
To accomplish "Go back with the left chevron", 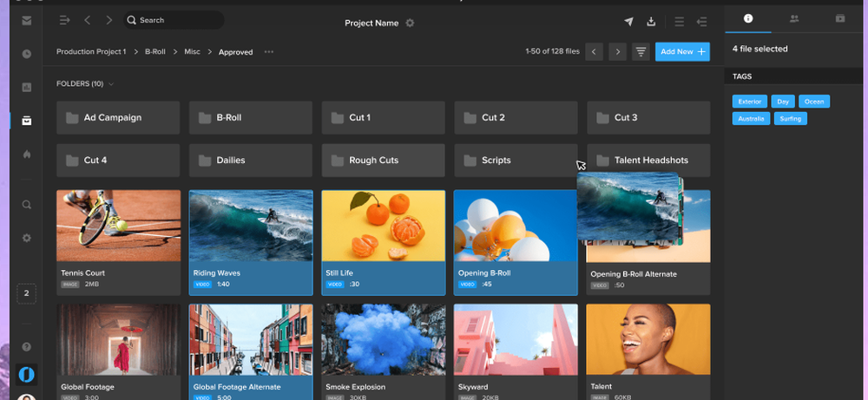I will (x=88, y=21).
